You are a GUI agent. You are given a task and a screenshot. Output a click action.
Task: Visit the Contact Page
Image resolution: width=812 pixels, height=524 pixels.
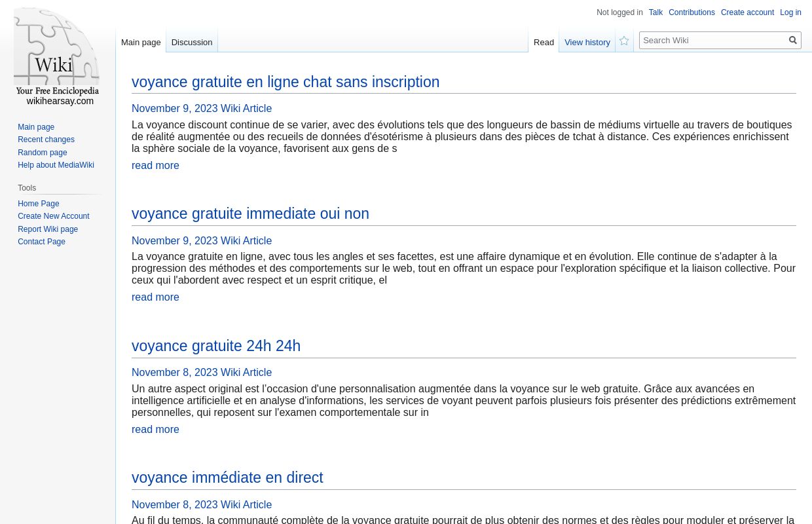41,242
